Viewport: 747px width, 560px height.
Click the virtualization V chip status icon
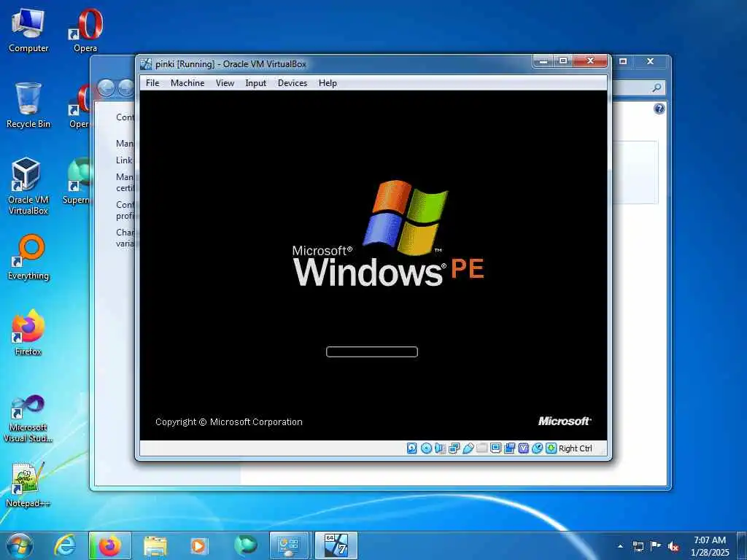[524, 448]
